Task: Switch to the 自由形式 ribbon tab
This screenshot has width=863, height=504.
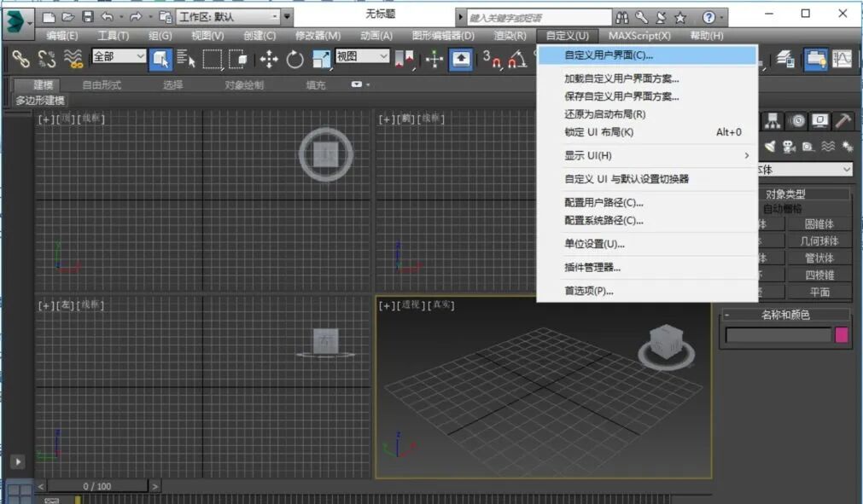Action: pos(102,84)
